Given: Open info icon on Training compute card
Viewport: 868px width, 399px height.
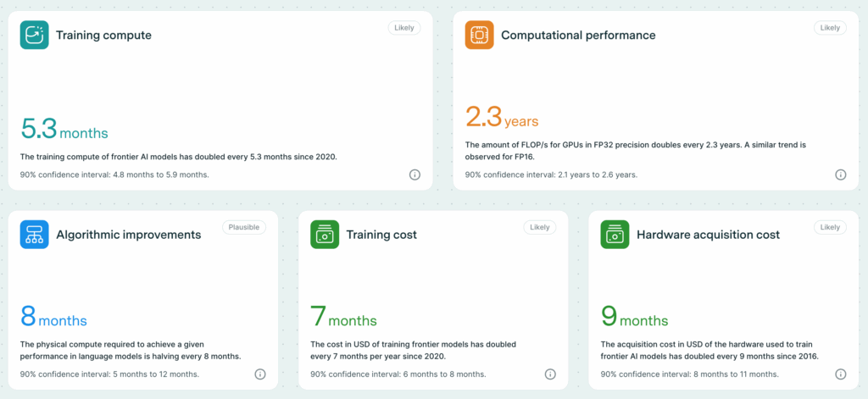Looking at the screenshot, I should pyautogui.click(x=415, y=175).
